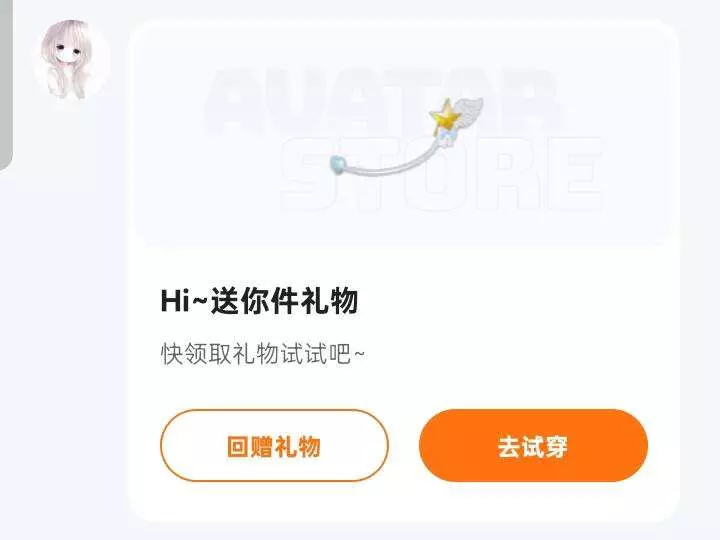Click the orange 去试穿 button
Image resolution: width=720 pixels, height=540 pixels.
tap(533, 445)
